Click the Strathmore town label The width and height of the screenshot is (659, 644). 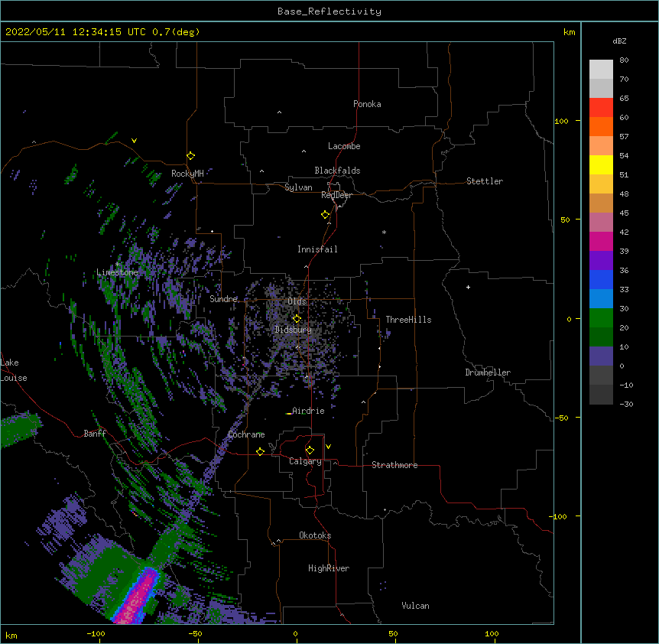click(394, 465)
